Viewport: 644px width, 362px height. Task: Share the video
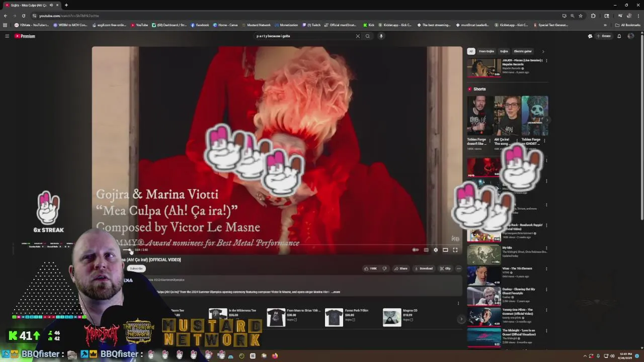pos(401,268)
